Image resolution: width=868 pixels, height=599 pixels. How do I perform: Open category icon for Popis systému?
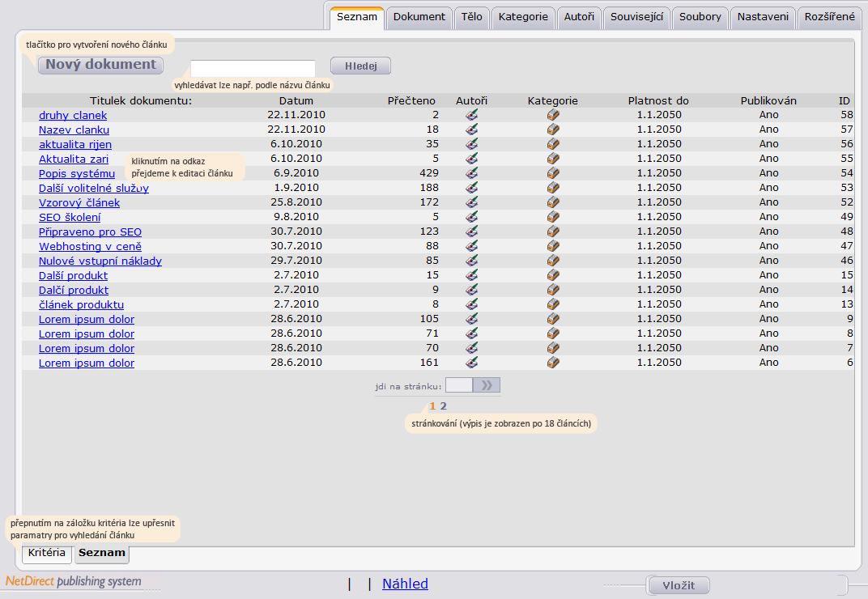point(553,172)
